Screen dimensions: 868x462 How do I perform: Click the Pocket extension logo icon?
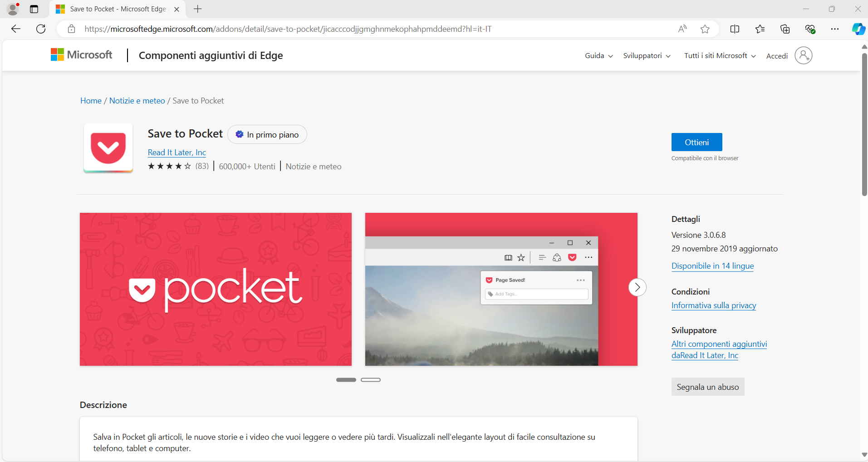[x=108, y=148]
